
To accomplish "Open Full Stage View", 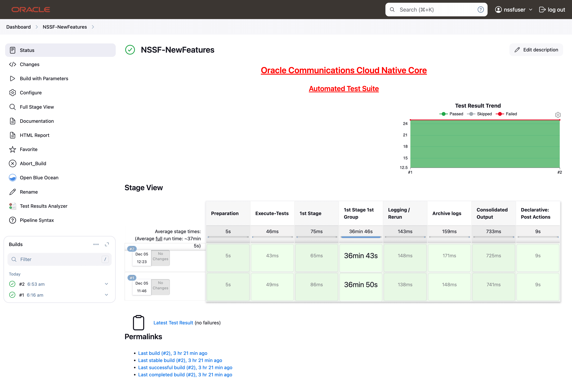I will coord(37,107).
